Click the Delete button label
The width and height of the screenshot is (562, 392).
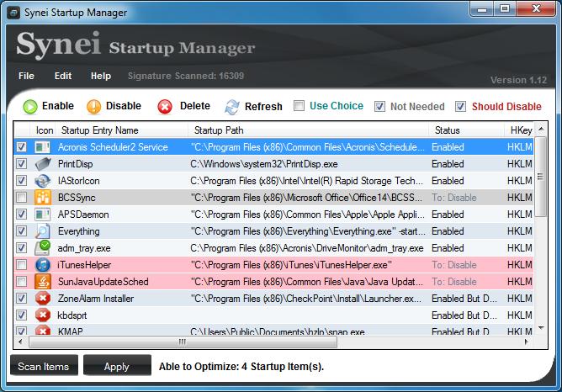tap(195, 106)
